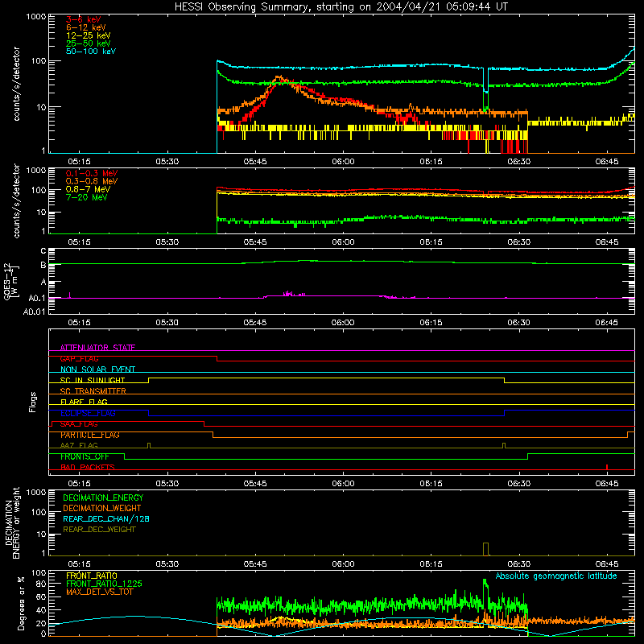
Task: Select the 6-12 keV legend label
Action: click(86, 27)
